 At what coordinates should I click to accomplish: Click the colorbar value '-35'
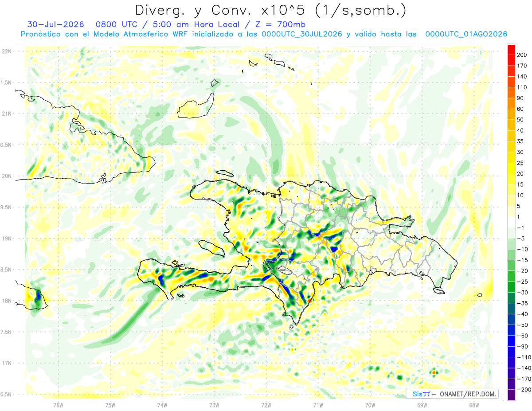click(522, 303)
